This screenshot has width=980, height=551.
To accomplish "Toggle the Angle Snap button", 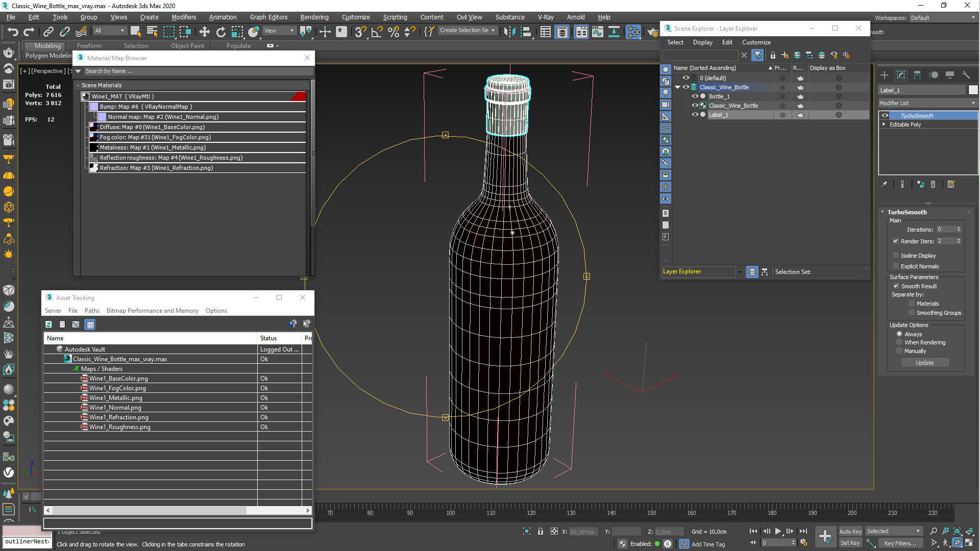I will pyautogui.click(x=377, y=32).
